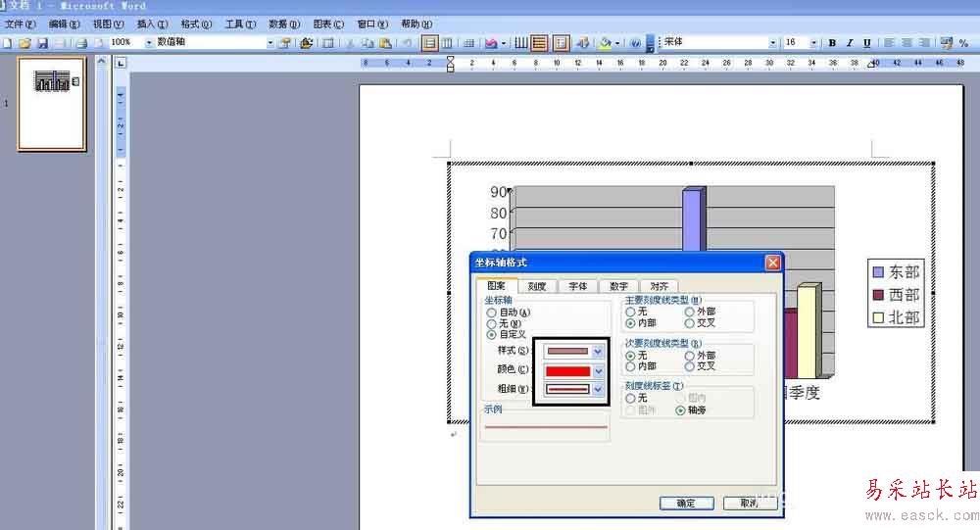Screen dimensions: 980x530
Task: Open Print Preview from the toolbar
Action: (98, 43)
